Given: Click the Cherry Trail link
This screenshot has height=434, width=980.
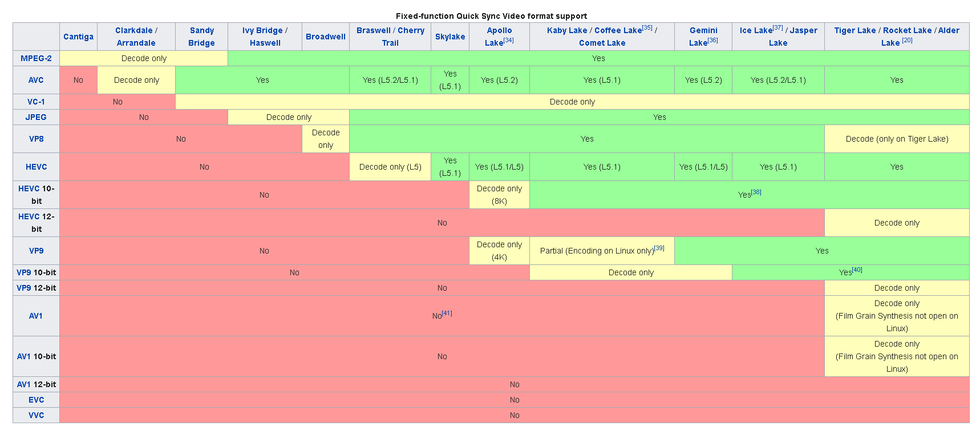Looking at the screenshot, I should tap(411, 30).
